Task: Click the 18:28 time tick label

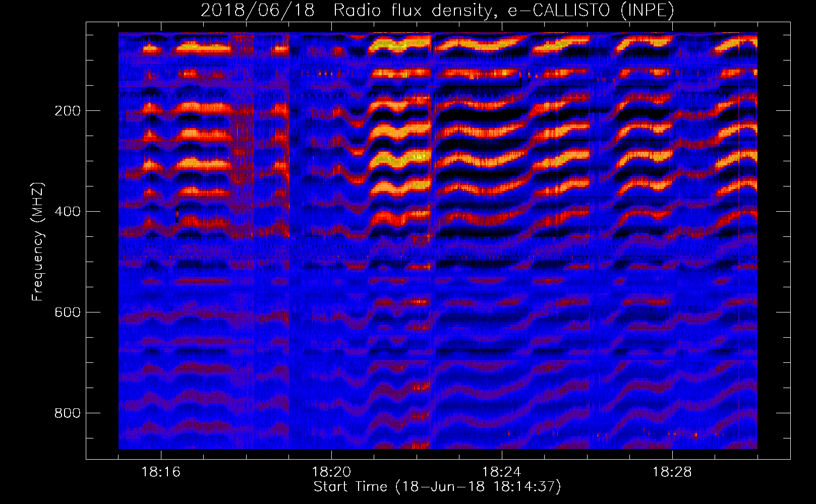Action: (672, 472)
